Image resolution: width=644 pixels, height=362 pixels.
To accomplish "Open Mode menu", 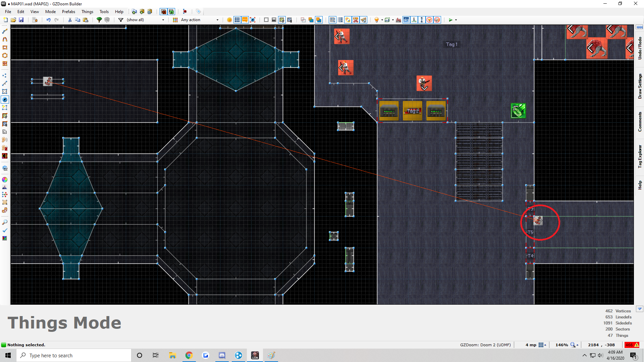I will click(x=51, y=12).
